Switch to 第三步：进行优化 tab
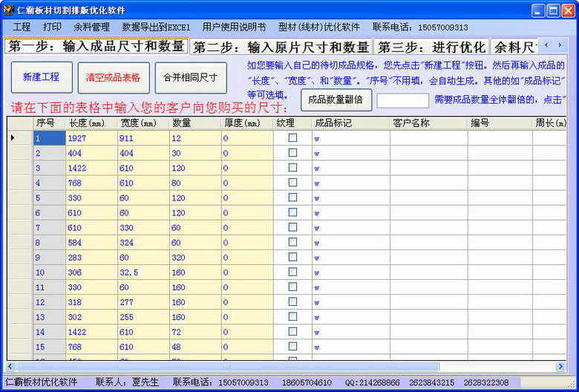The height and width of the screenshot is (392, 579). point(430,47)
